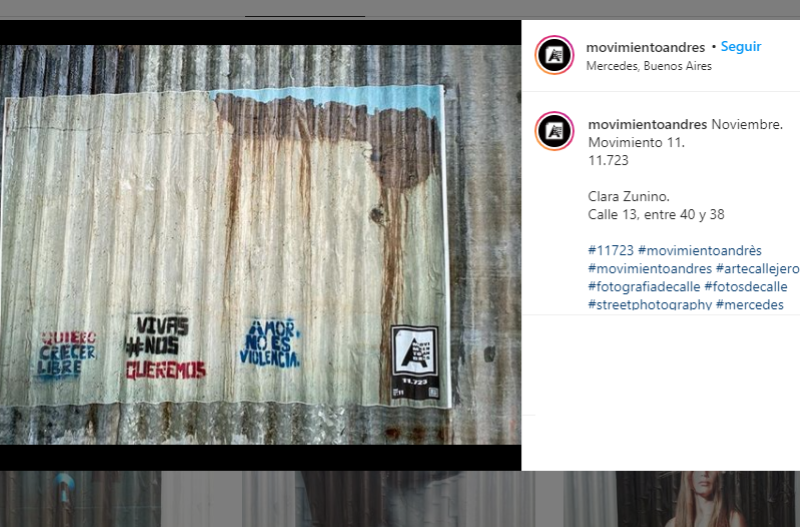Click the A logo sticker in the photo

coord(415,362)
